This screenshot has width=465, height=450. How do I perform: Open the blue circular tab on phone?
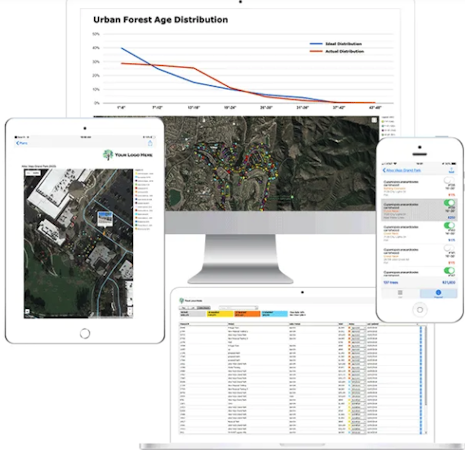tap(438, 293)
